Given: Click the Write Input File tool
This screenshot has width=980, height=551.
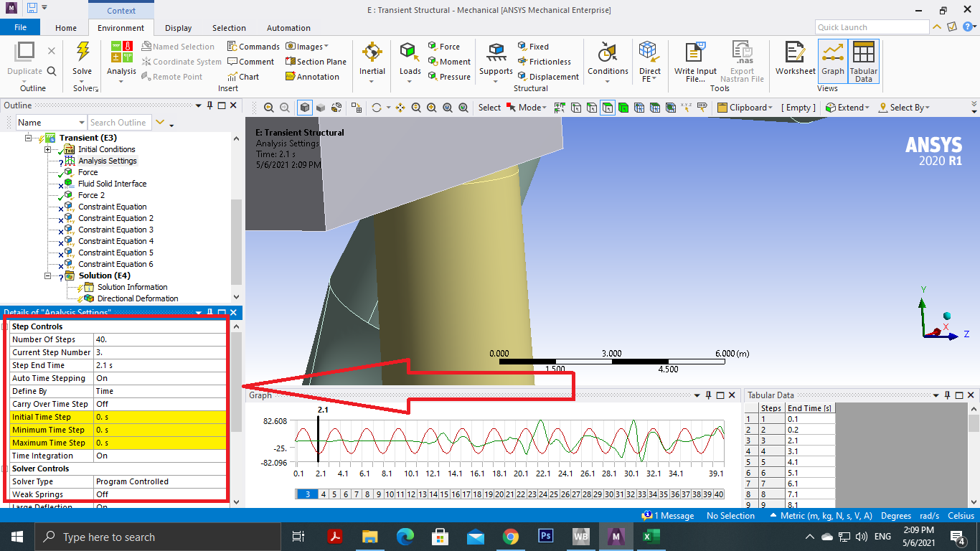Looking at the screenshot, I should point(695,62).
